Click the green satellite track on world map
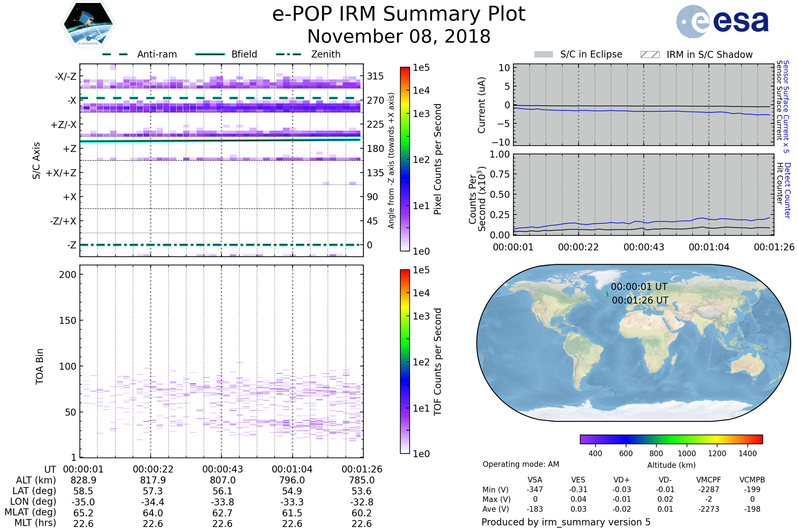 tap(607, 294)
